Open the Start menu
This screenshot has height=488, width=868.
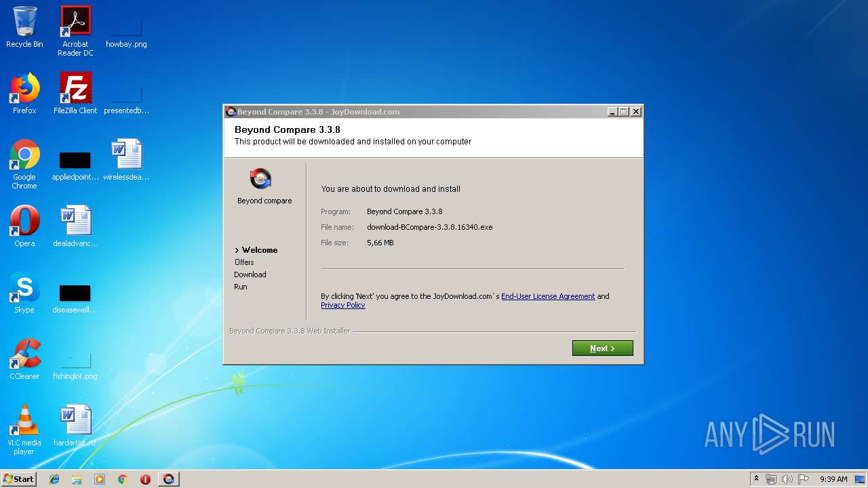[x=18, y=479]
